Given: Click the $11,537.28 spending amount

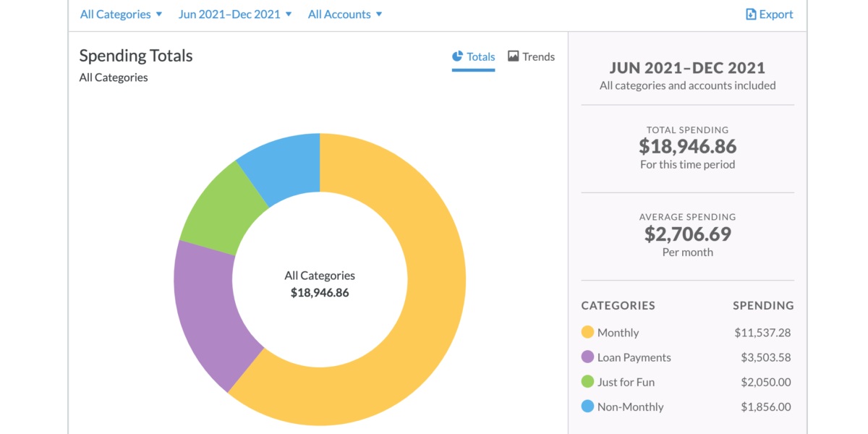Looking at the screenshot, I should 762,333.
